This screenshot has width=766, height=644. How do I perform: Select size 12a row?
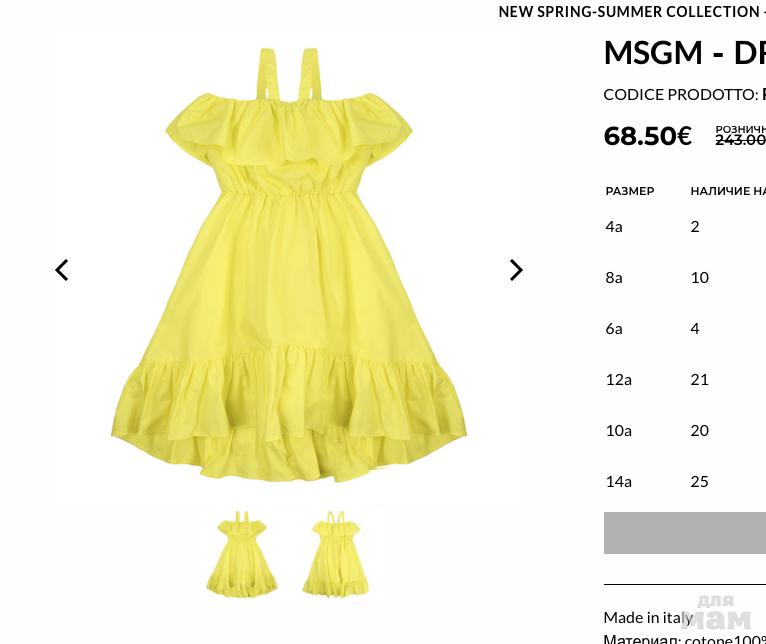pos(685,380)
